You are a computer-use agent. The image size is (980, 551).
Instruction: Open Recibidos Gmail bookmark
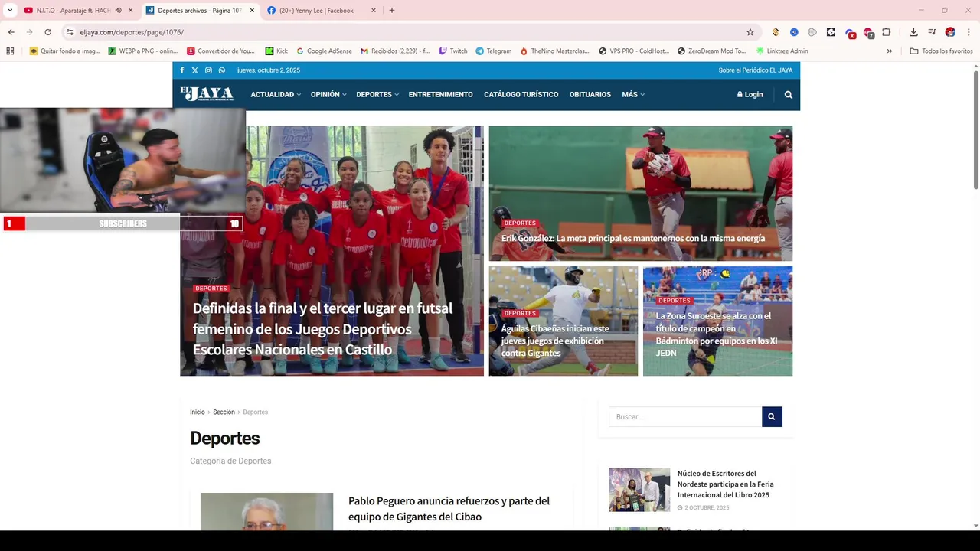tap(395, 51)
